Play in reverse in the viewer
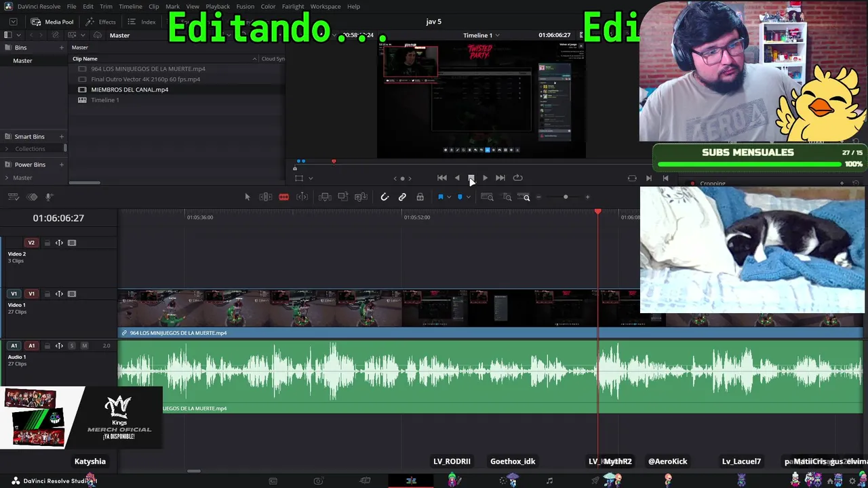 457,178
